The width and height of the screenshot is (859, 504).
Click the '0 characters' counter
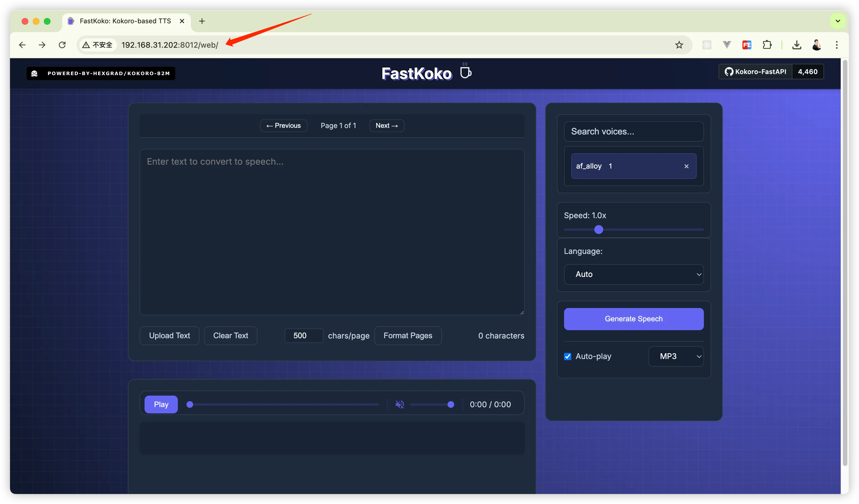(x=501, y=336)
